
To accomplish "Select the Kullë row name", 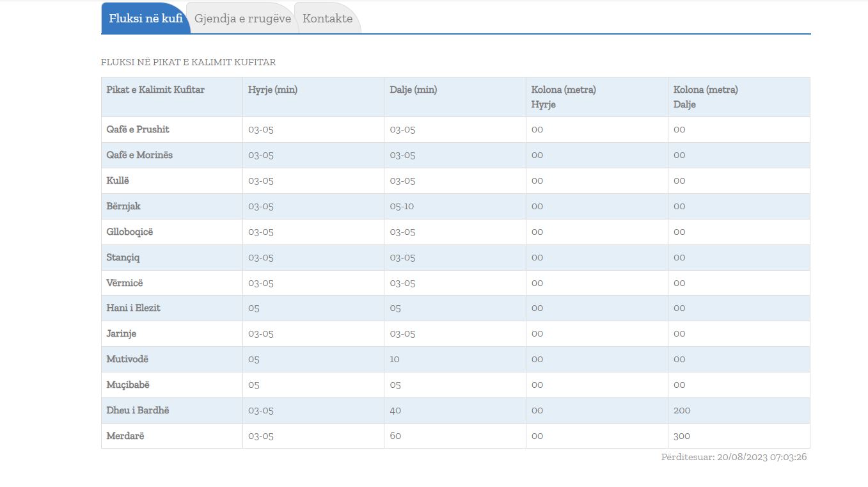I will (118, 180).
